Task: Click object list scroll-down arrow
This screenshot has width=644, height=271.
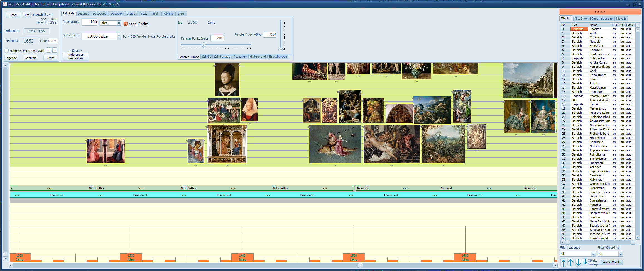Action: pos(638,238)
